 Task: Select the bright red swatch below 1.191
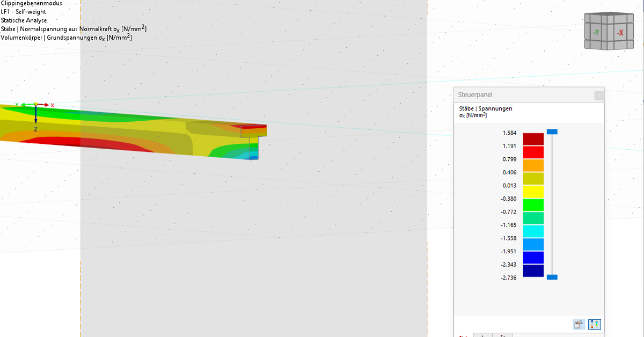[x=533, y=152]
